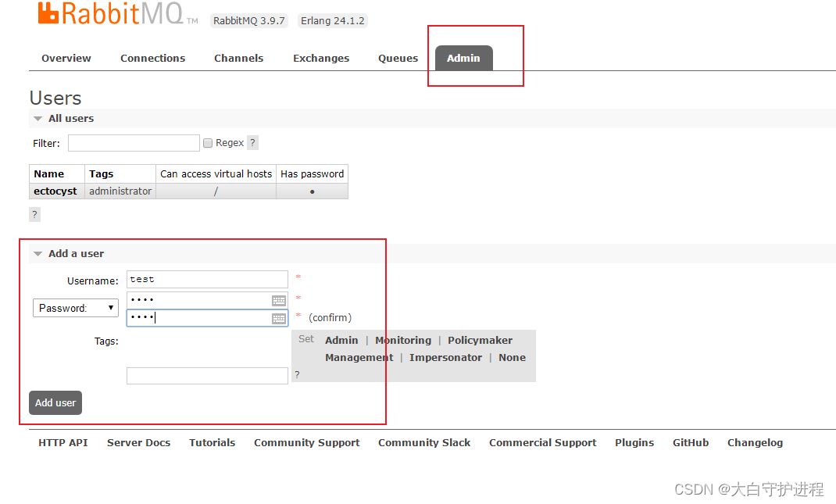Open virtual keyboard icon in confirm field
The width and height of the screenshot is (836, 504).
[279, 319]
